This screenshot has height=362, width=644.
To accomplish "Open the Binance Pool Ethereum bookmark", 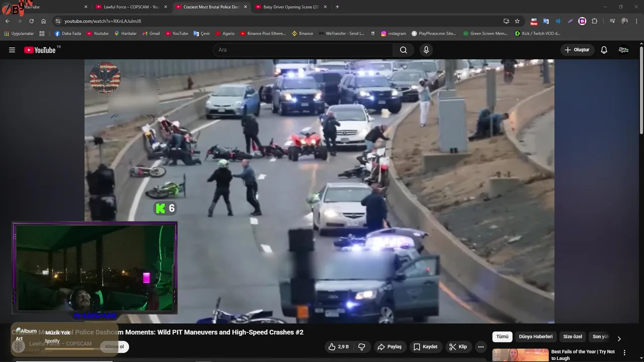I will [263, 34].
